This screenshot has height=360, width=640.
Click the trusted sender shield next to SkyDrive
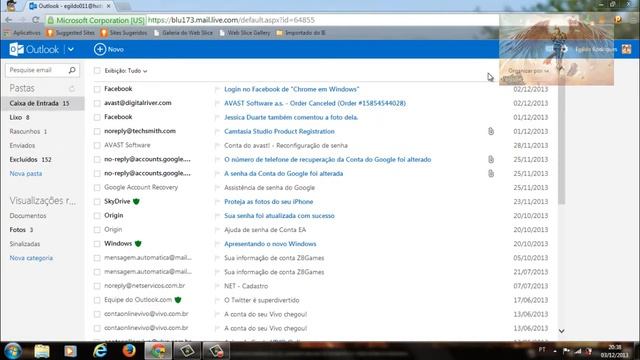(136, 201)
